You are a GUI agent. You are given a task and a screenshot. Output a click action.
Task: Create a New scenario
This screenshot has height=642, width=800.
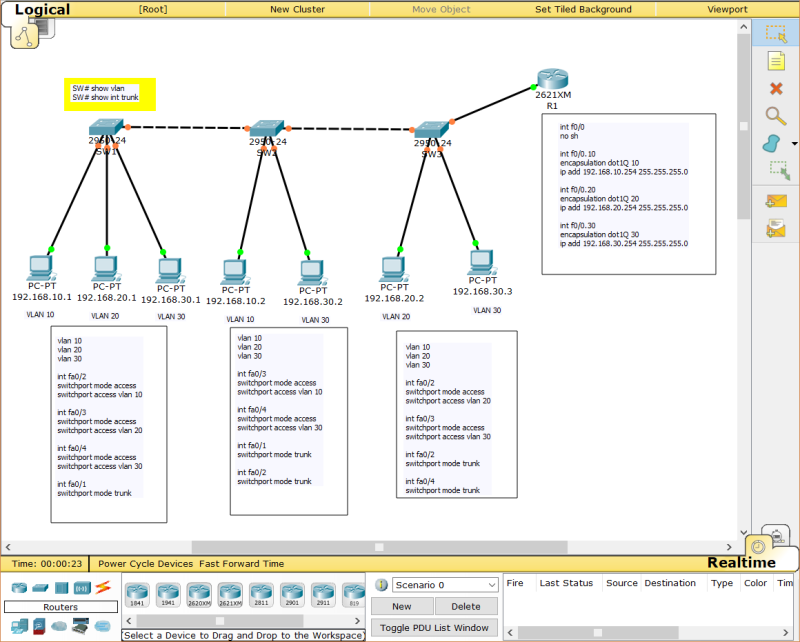coord(401,605)
